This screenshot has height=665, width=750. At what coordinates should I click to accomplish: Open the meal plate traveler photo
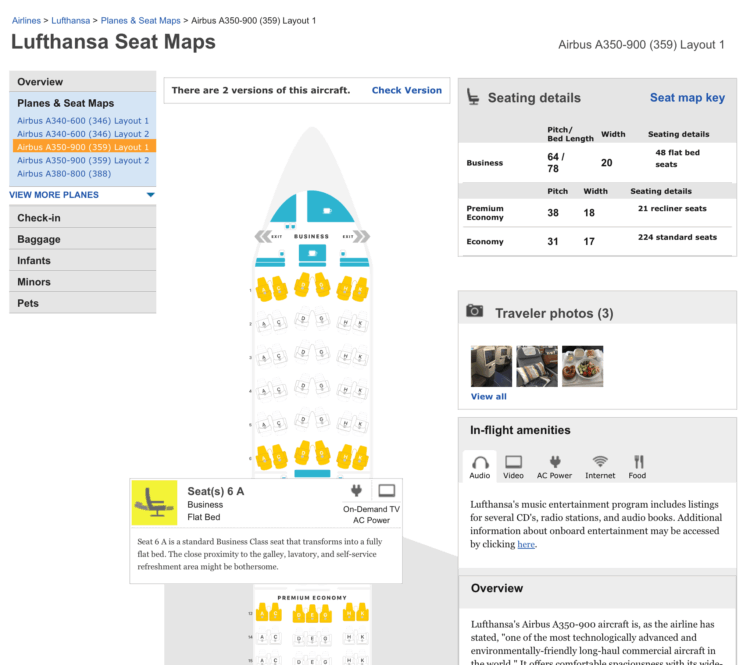click(x=583, y=366)
